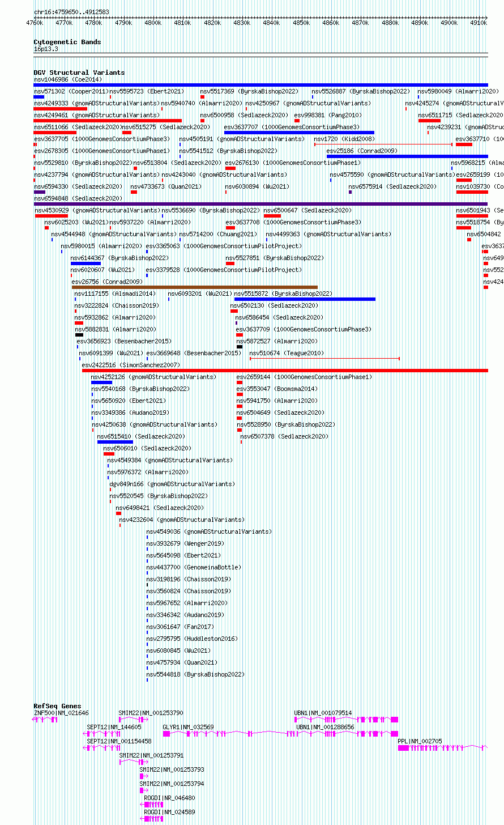504x825 pixels.
Task: Click esv3656923 (Besenbacher2015) label
Action: (x=124, y=342)
